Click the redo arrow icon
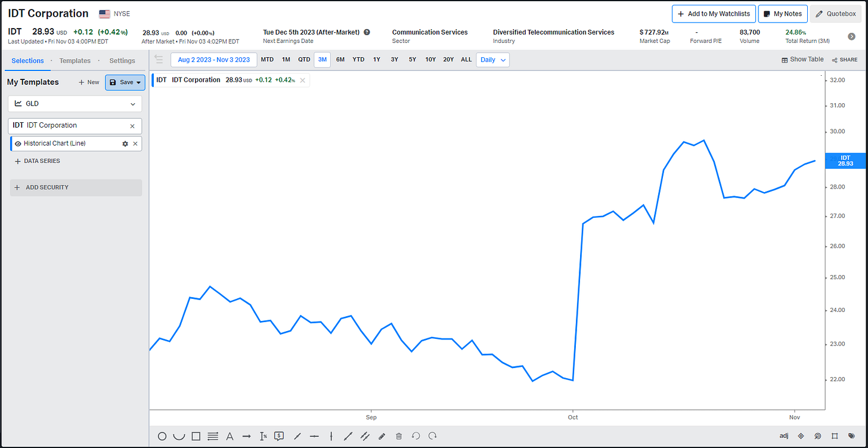This screenshot has width=868, height=448. [x=433, y=436]
